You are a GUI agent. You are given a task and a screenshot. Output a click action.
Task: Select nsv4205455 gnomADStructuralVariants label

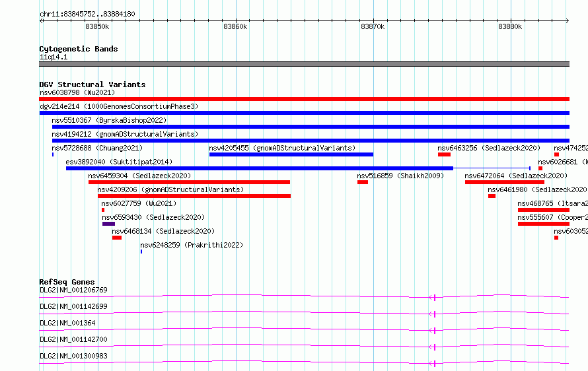282,148
